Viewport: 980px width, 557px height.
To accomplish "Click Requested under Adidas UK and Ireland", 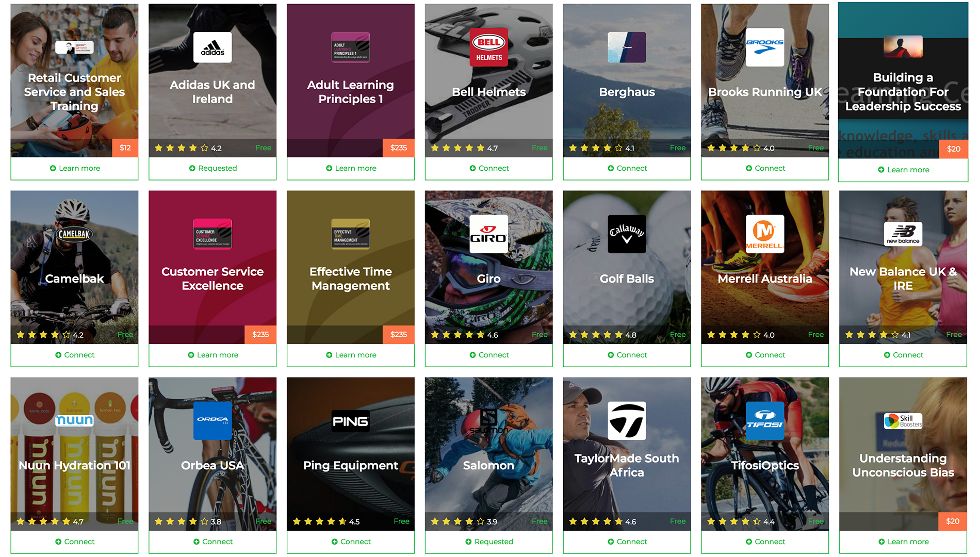I will pos(213,169).
